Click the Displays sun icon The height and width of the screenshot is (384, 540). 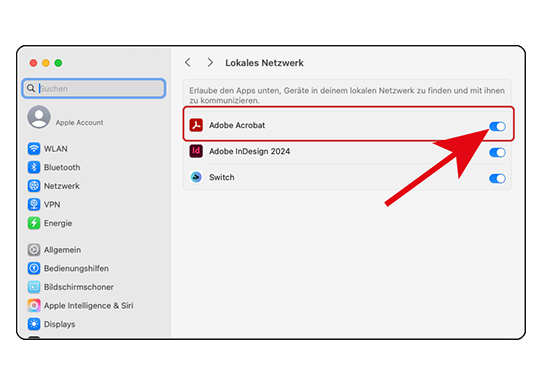[x=34, y=324]
